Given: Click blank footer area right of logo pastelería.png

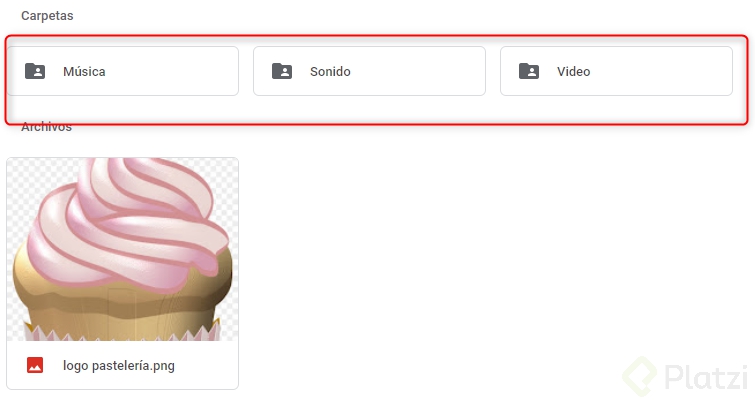Looking at the screenshot, I should (206, 365).
